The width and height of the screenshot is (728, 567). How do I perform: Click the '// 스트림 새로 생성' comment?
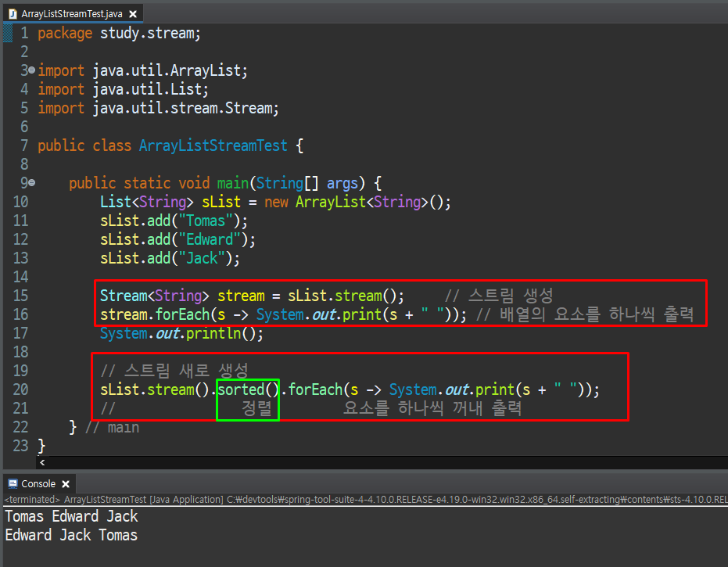tap(174, 371)
